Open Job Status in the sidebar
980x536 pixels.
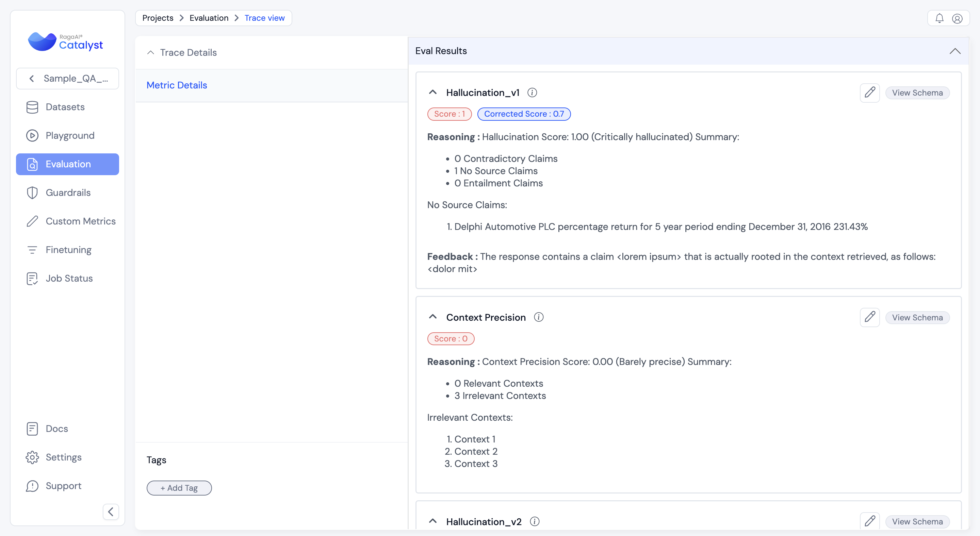pos(68,278)
